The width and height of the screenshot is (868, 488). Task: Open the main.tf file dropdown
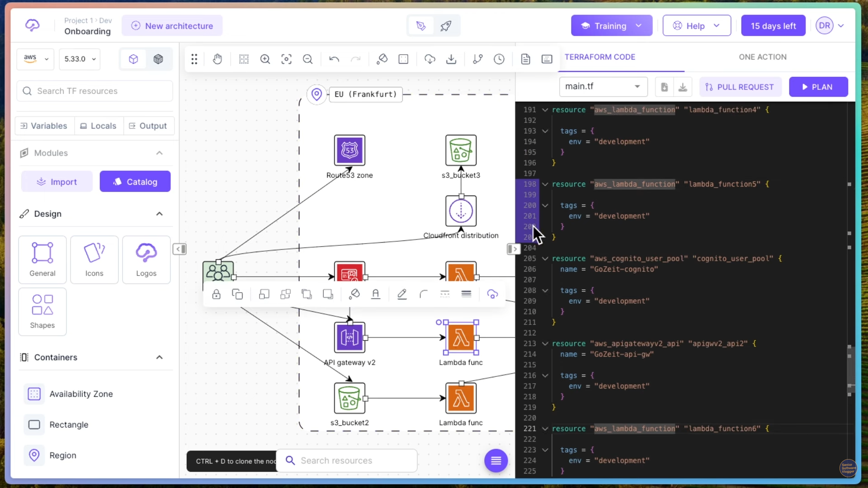pos(603,86)
